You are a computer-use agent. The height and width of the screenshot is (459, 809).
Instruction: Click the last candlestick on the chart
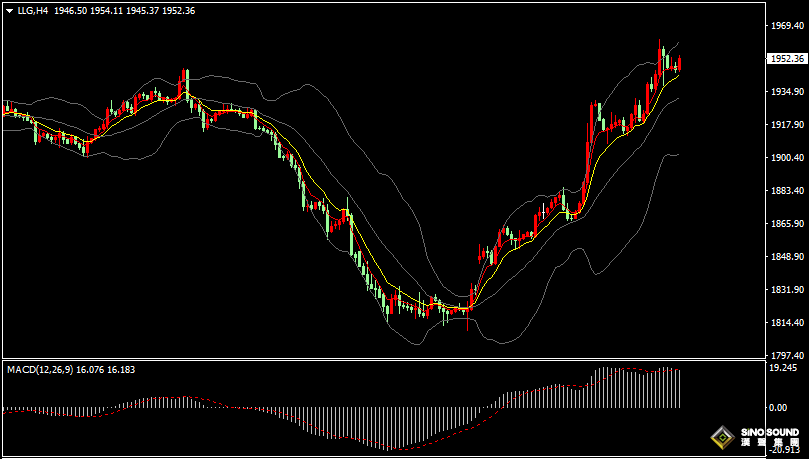click(680, 65)
